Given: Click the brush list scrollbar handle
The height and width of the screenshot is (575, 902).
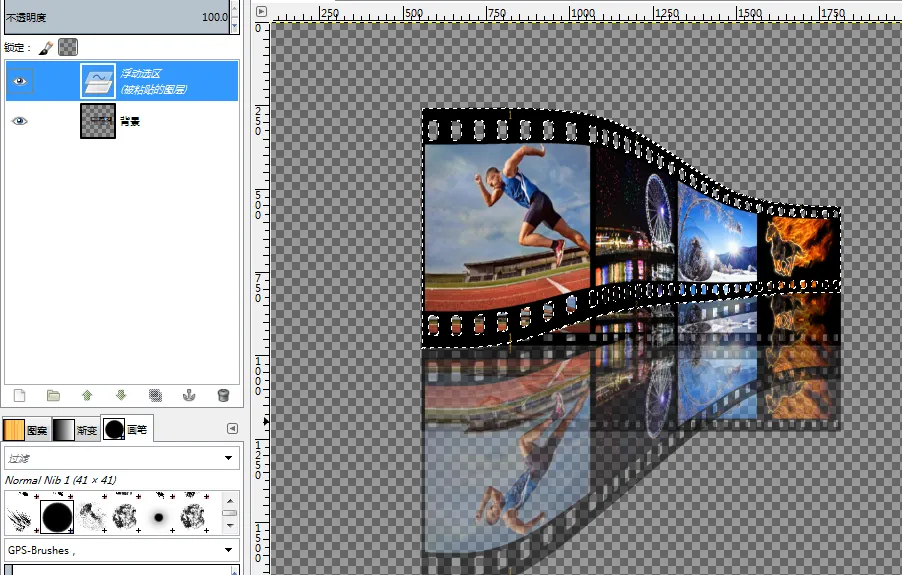Looking at the screenshot, I should click(230, 512).
